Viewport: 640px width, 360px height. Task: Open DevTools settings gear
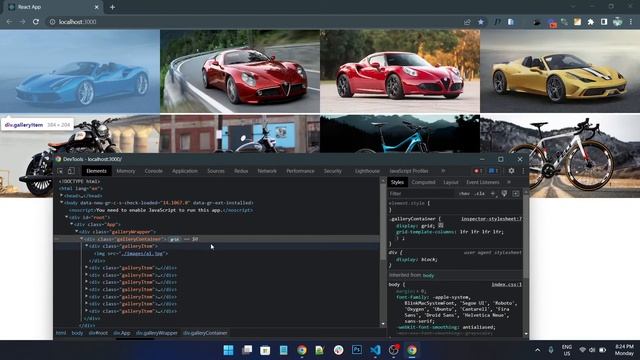(511, 171)
